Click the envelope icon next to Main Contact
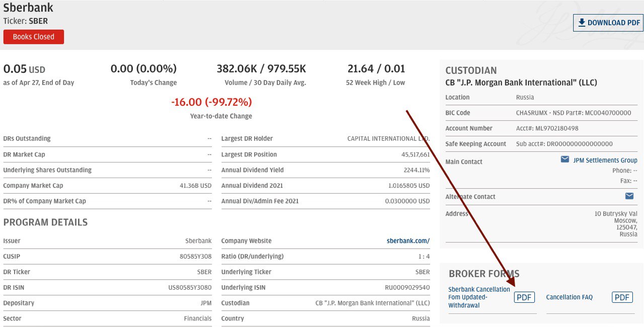The image size is (644, 327). (565, 159)
